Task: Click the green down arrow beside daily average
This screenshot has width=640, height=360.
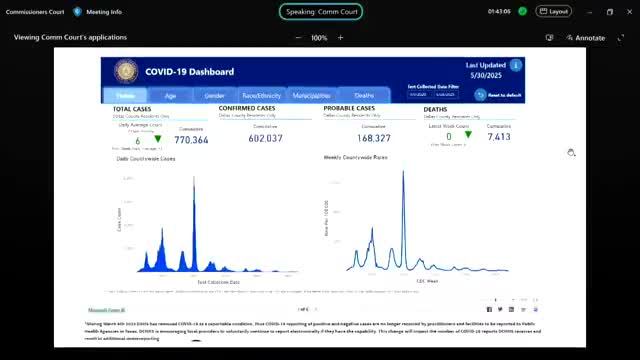Action: click(x=158, y=140)
